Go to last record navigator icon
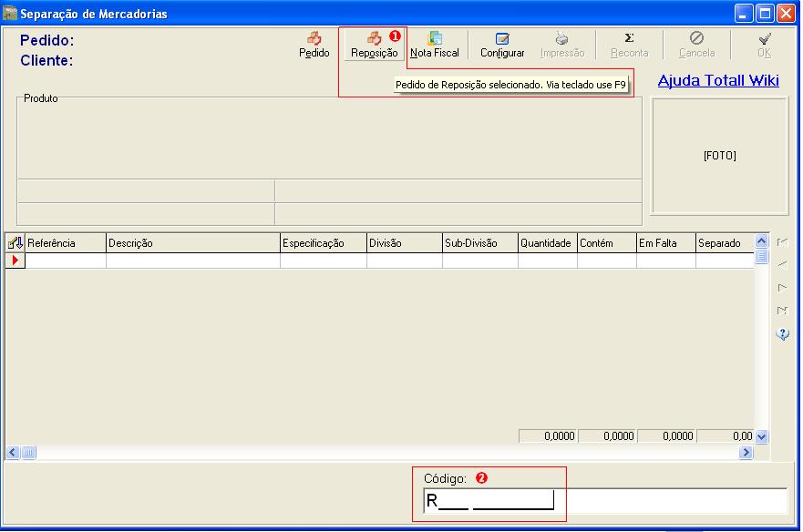803x532 pixels. [x=782, y=311]
